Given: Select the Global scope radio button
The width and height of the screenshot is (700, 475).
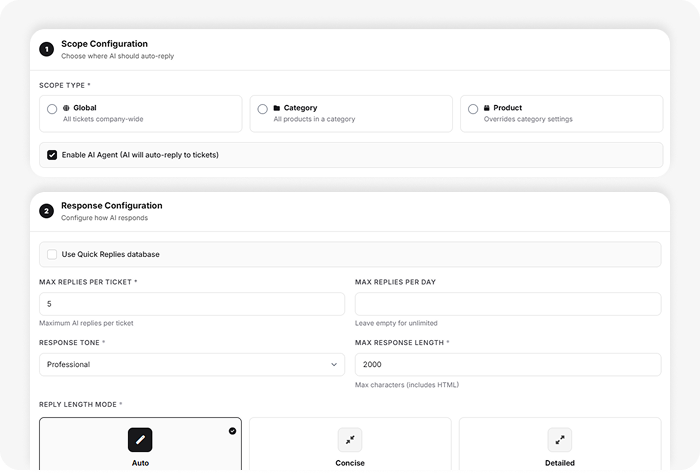Looking at the screenshot, I should pos(52,109).
